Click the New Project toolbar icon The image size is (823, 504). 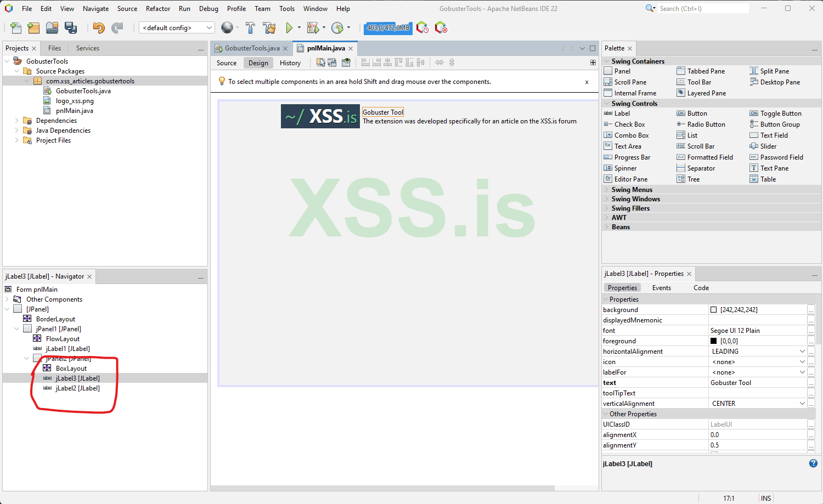click(x=33, y=28)
